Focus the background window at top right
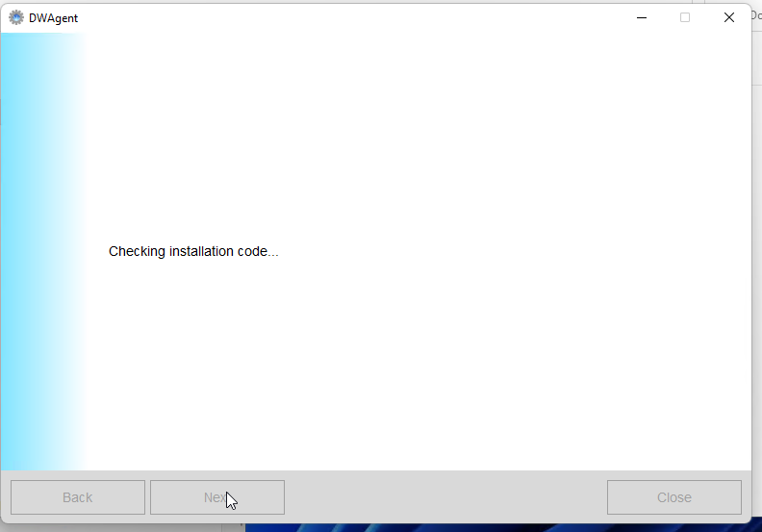762x532 pixels. coord(755,38)
